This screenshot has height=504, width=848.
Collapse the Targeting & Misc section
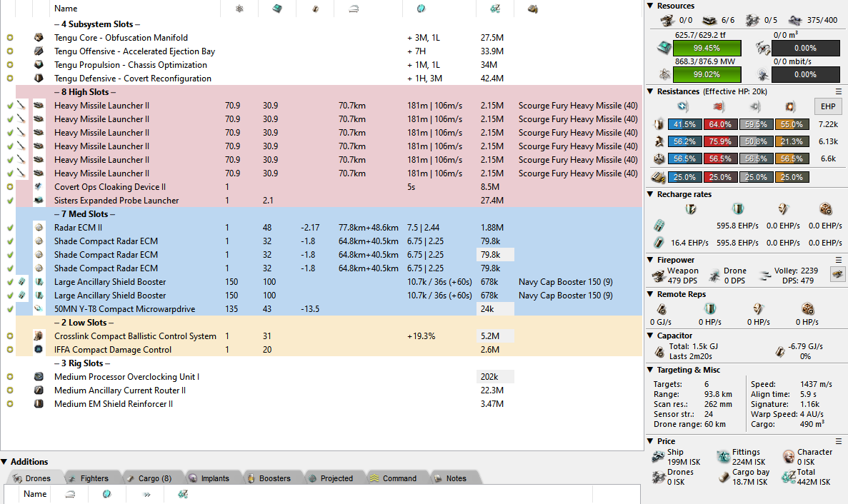[x=650, y=370]
